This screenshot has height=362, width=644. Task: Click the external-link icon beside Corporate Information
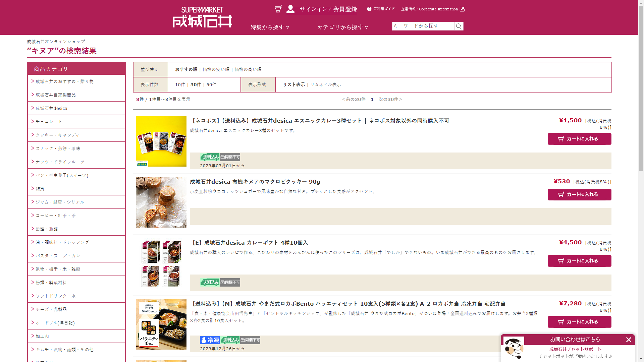coord(462,9)
